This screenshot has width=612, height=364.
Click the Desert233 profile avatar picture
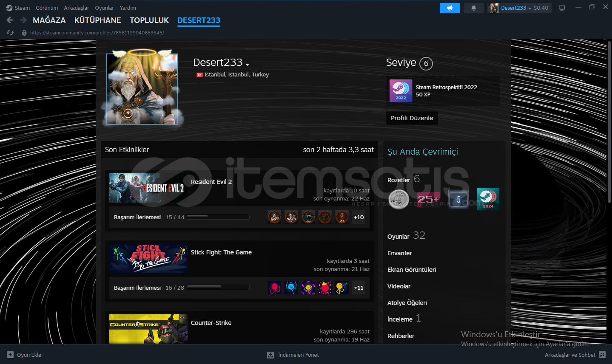[142, 89]
